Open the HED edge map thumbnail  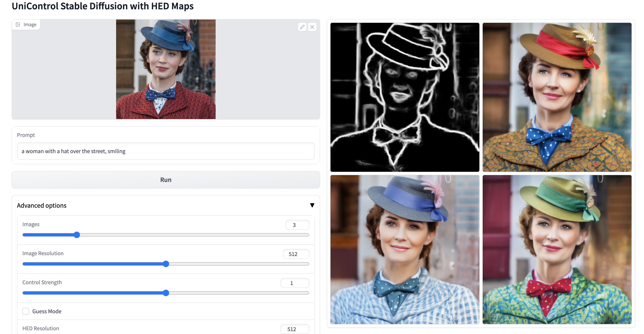[x=405, y=97]
